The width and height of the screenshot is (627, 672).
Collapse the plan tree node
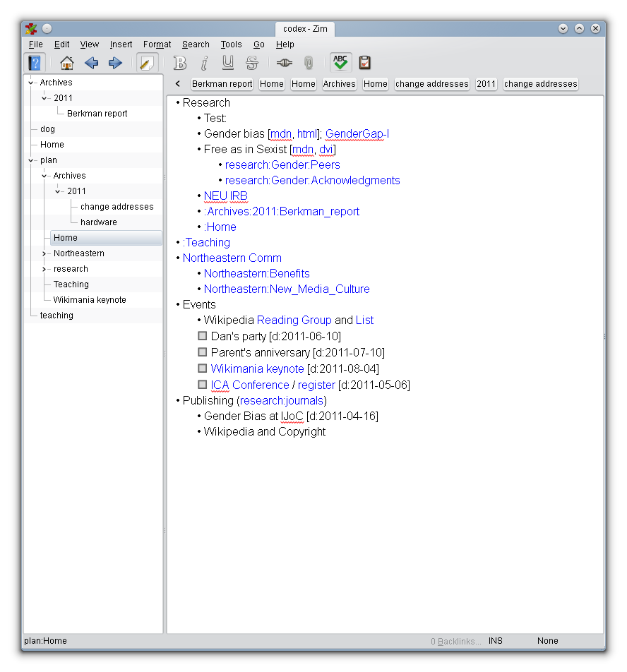(x=30, y=160)
